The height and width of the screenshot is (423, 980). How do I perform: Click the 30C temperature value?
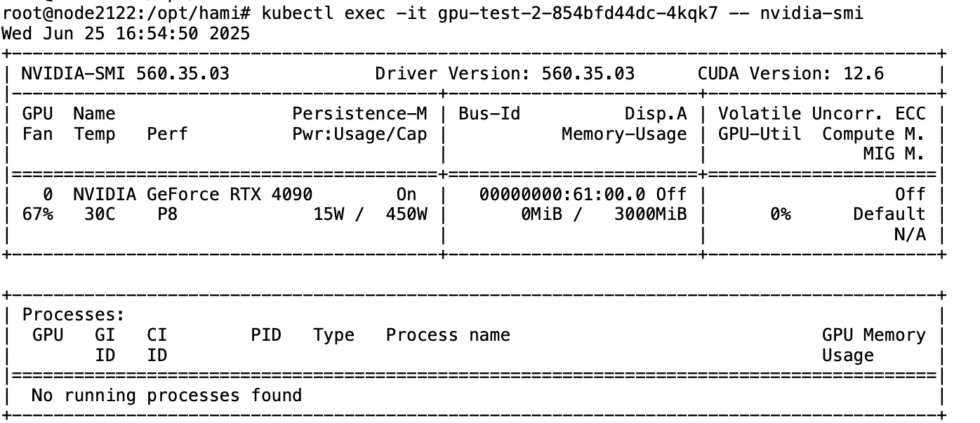(x=100, y=214)
